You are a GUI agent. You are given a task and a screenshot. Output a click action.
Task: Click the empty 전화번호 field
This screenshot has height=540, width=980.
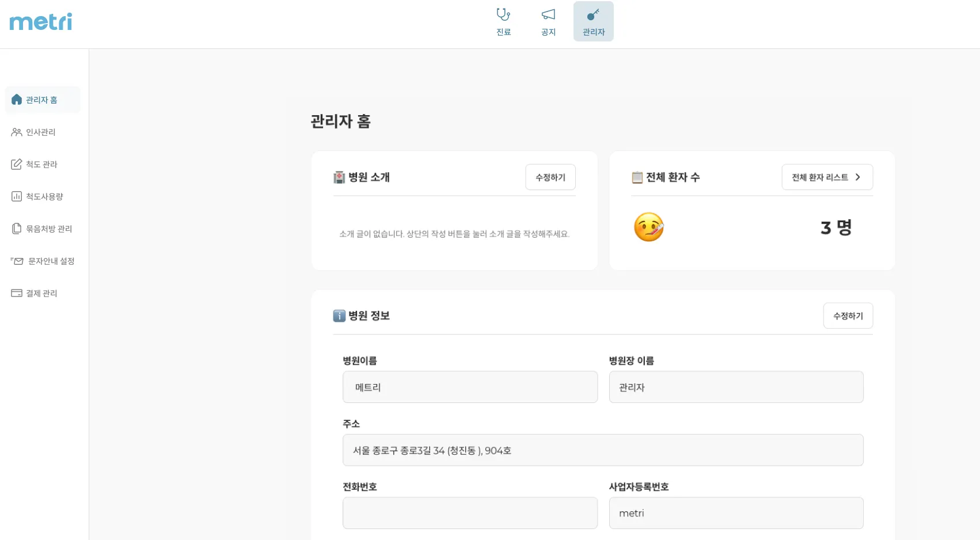(470, 513)
